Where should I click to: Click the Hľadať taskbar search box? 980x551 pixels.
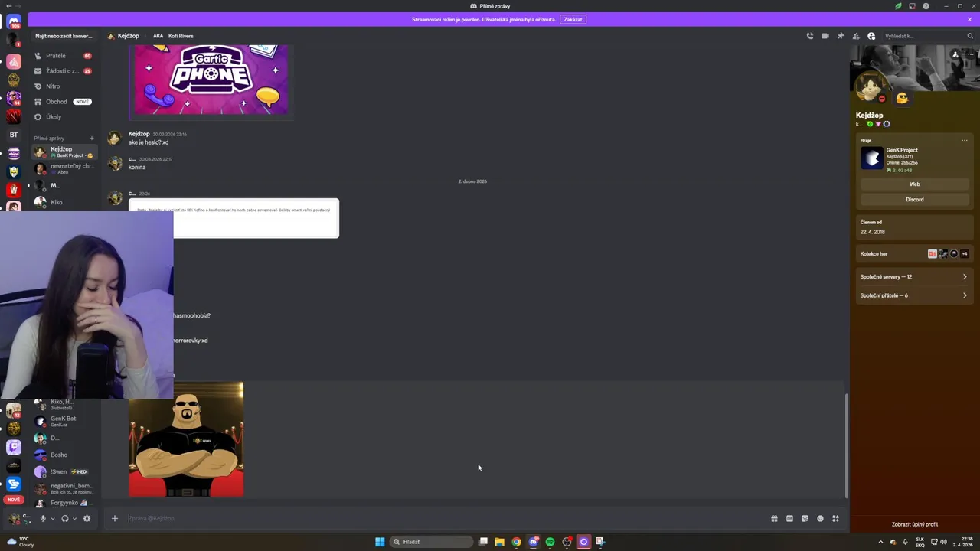431,542
